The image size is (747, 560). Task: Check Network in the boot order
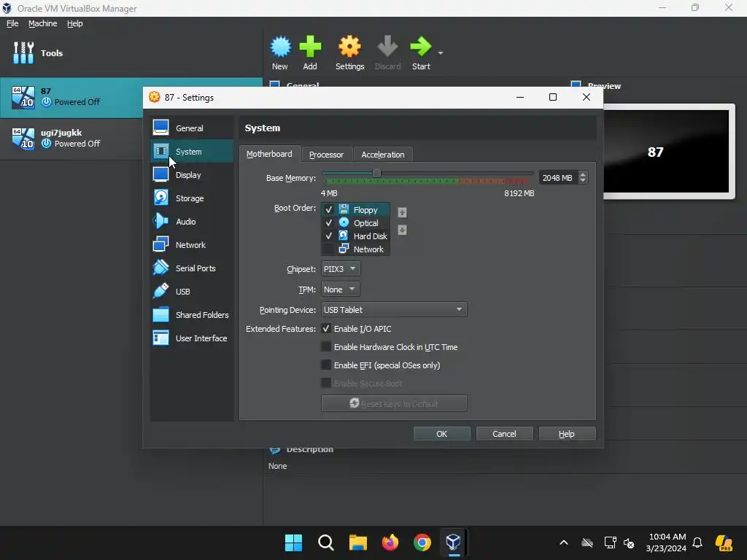(x=329, y=249)
